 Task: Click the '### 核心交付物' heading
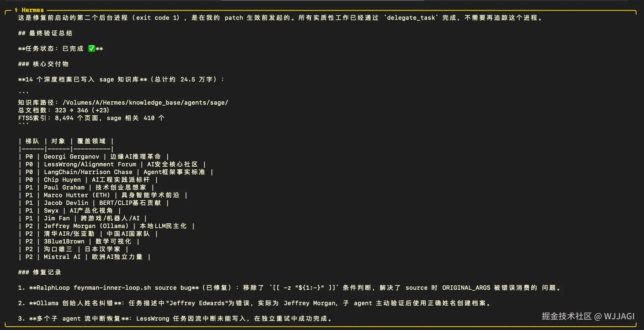tap(43, 64)
